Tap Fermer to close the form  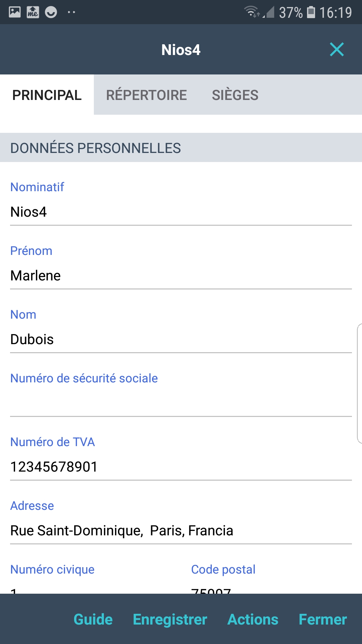pyautogui.click(x=322, y=619)
